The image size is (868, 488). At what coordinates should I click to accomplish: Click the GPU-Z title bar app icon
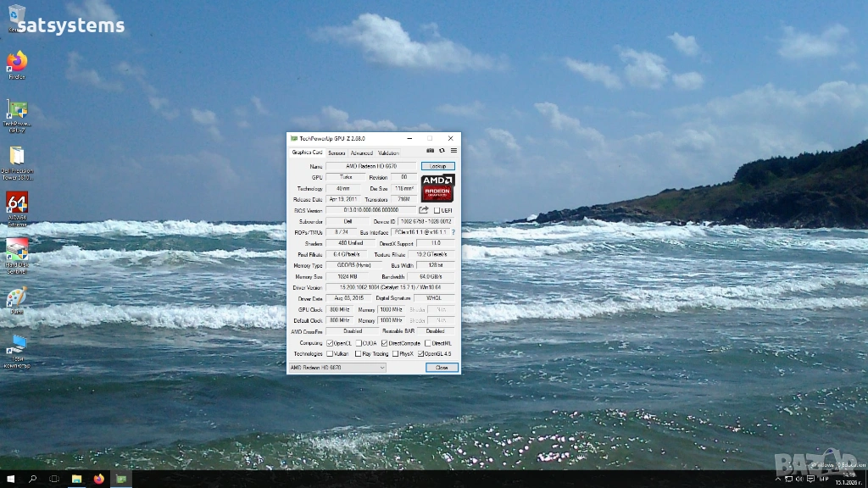click(x=294, y=138)
